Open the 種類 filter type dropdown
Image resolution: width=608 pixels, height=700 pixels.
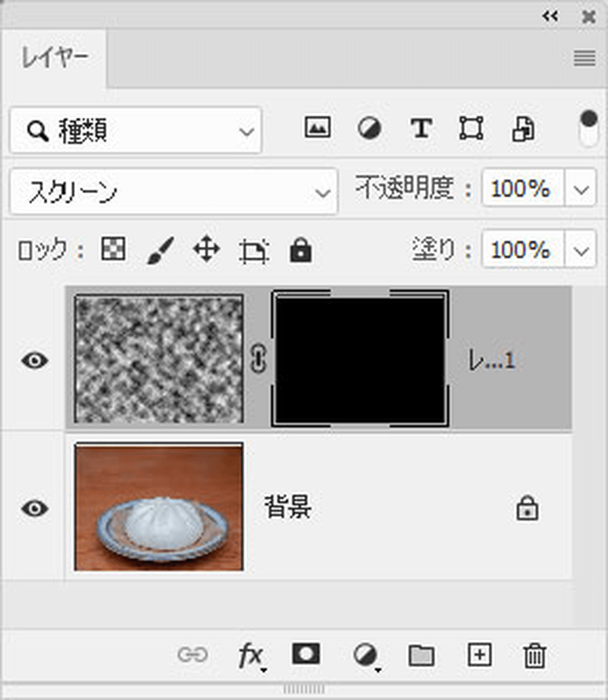tap(135, 130)
